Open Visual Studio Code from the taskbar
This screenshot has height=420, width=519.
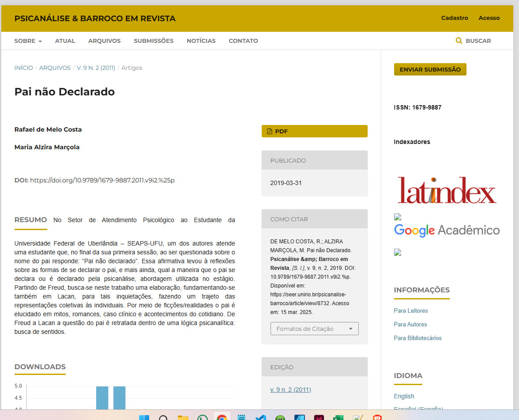261,417
